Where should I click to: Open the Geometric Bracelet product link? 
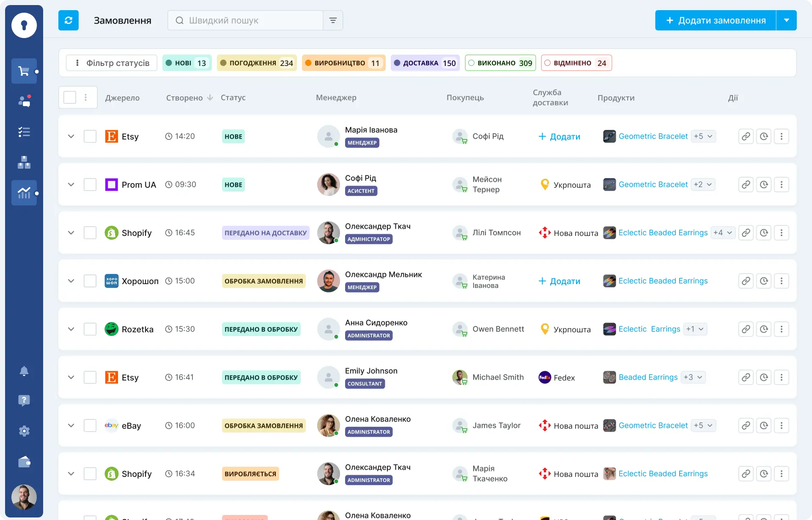tap(653, 136)
